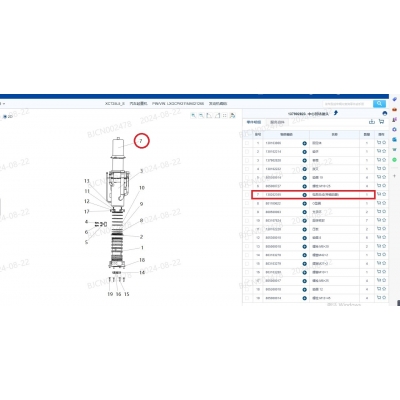
Task: Select callout number 17 in the diagram
Action: (x=87, y=211)
